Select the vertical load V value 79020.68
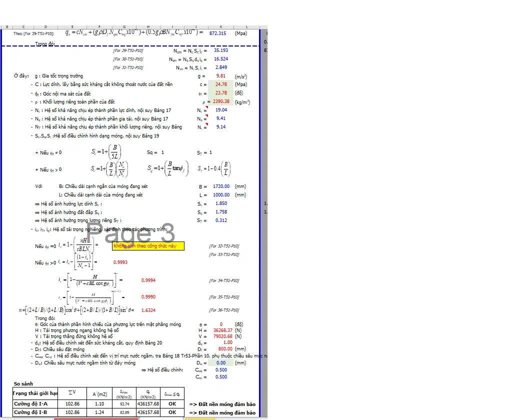The width and height of the screenshot is (518, 420). 222,336
